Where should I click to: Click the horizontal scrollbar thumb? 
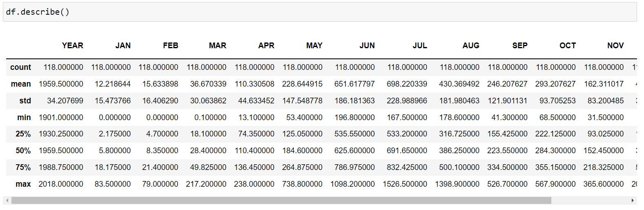click(281, 201)
